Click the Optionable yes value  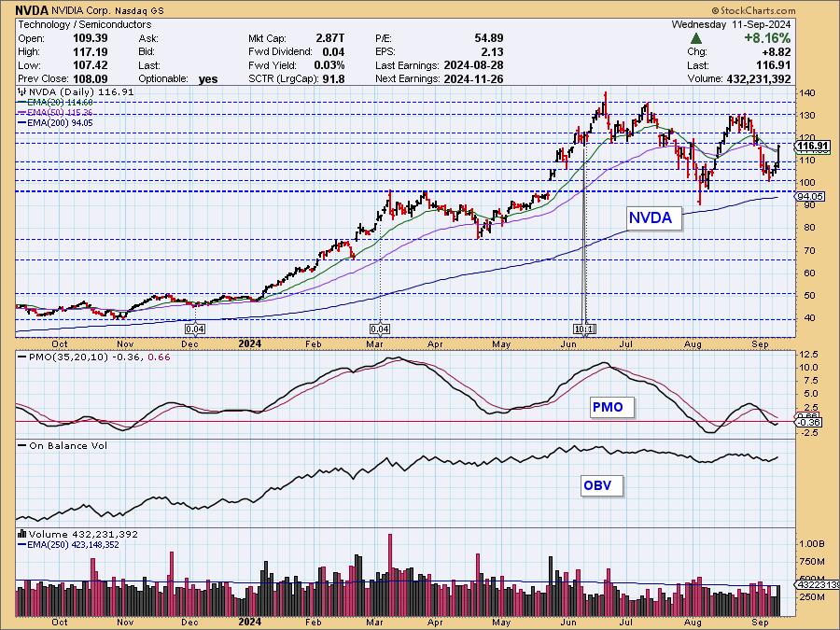(208, 78)
